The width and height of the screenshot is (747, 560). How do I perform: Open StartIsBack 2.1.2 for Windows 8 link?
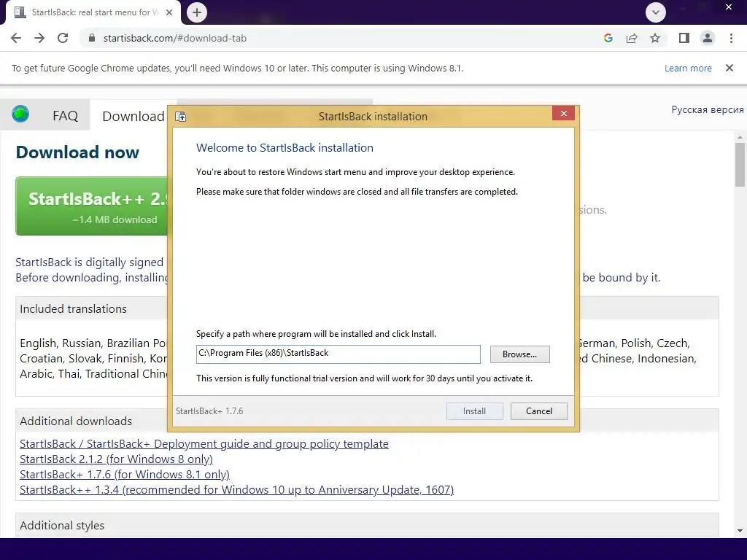116,459
